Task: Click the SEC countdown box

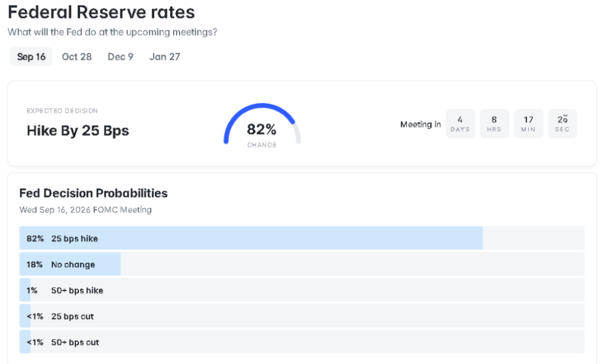Action: click(563, 124)
